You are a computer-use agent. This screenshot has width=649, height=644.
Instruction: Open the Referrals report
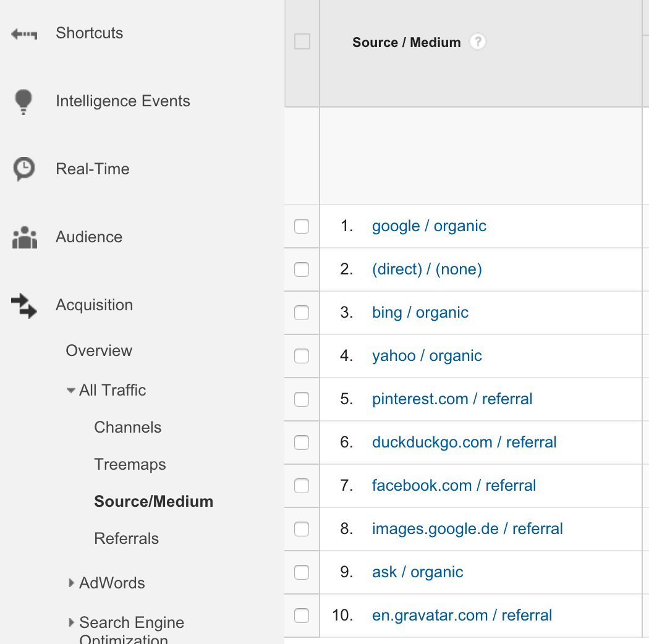[x=127, y=538]
